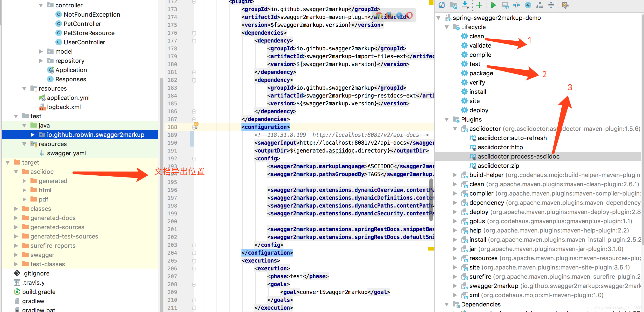The image size is (644, 312).
Task: Toggle Skip Tests mode lightning icon
Action: (x=528, y=5)
